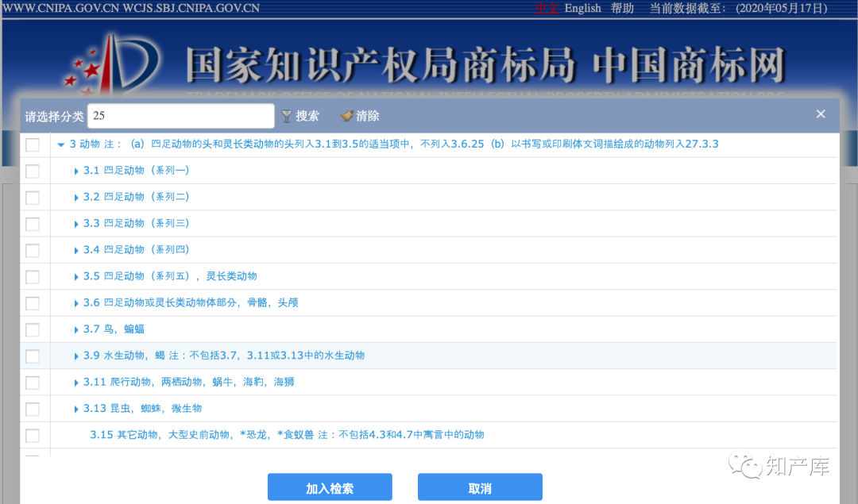
Task: Tick checkbox for 3.5 灵长类动物 row
Action: click(x=33, y=277)
